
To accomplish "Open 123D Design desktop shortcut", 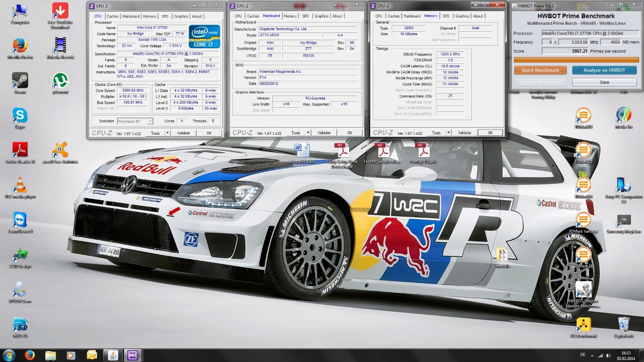I will point(20,257).
